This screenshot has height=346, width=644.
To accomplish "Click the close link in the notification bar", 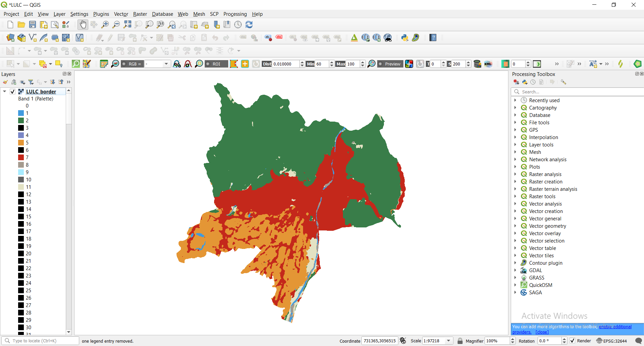I will tap(542, 332).
